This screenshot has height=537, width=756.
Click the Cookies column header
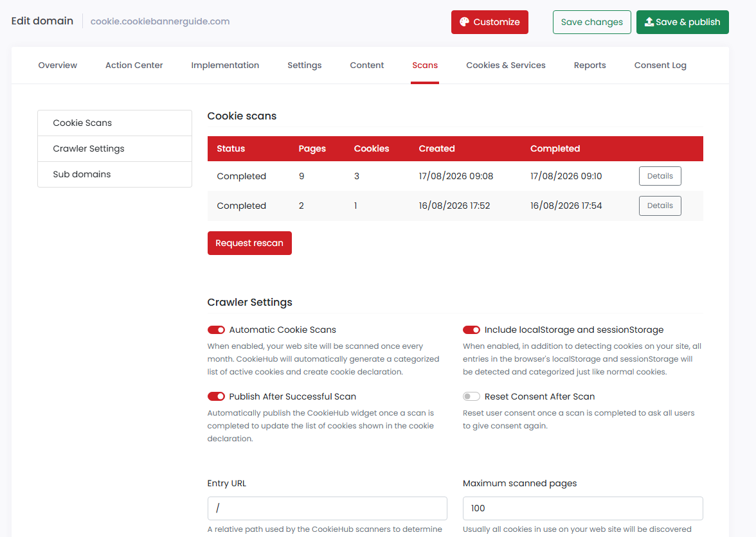point(372,149)
